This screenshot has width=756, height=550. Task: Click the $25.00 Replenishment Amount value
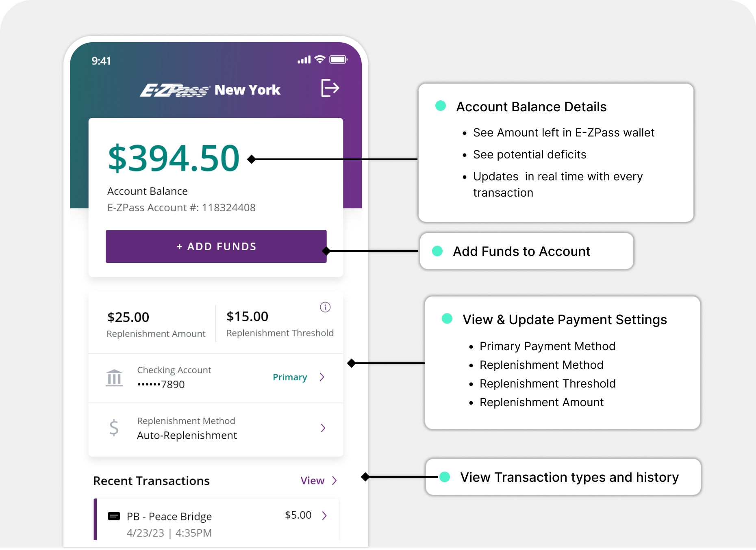128,317
